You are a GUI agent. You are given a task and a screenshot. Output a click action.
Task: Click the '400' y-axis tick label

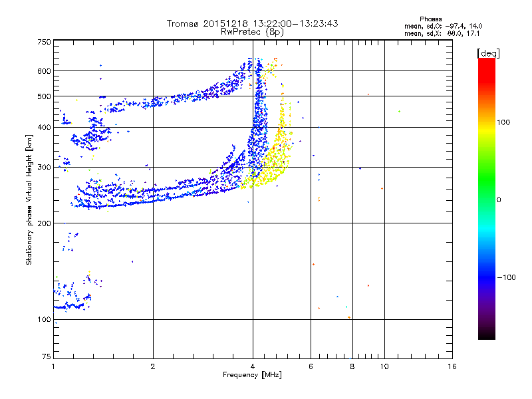click(44, 127)
